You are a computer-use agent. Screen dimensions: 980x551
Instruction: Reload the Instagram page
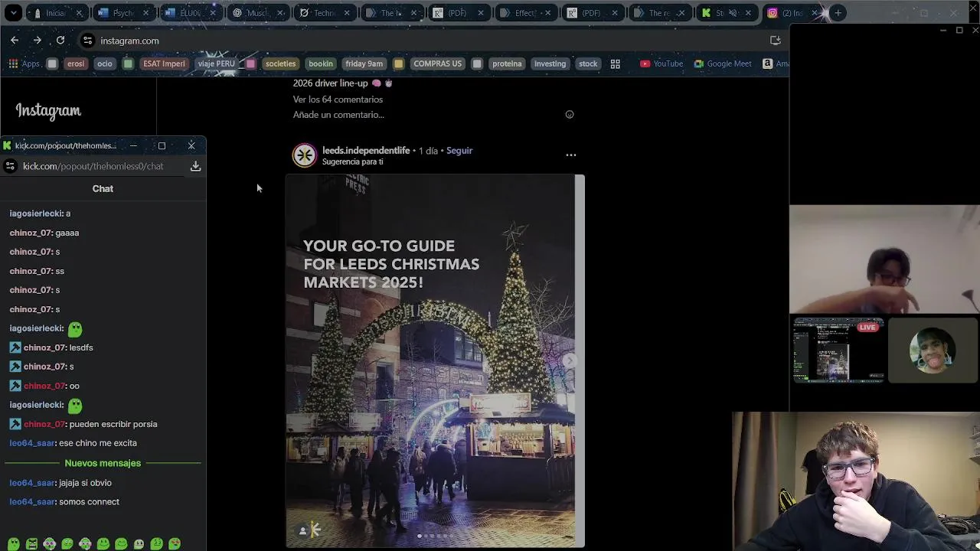coord(60,41)
